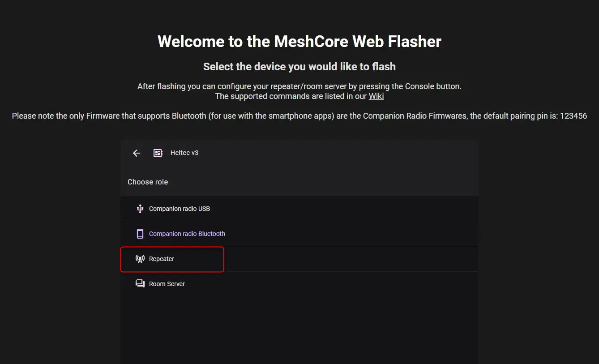The height and width of the screenshot is (364, 599).
Task: Open the Wiki link
Action: (376, 96)
